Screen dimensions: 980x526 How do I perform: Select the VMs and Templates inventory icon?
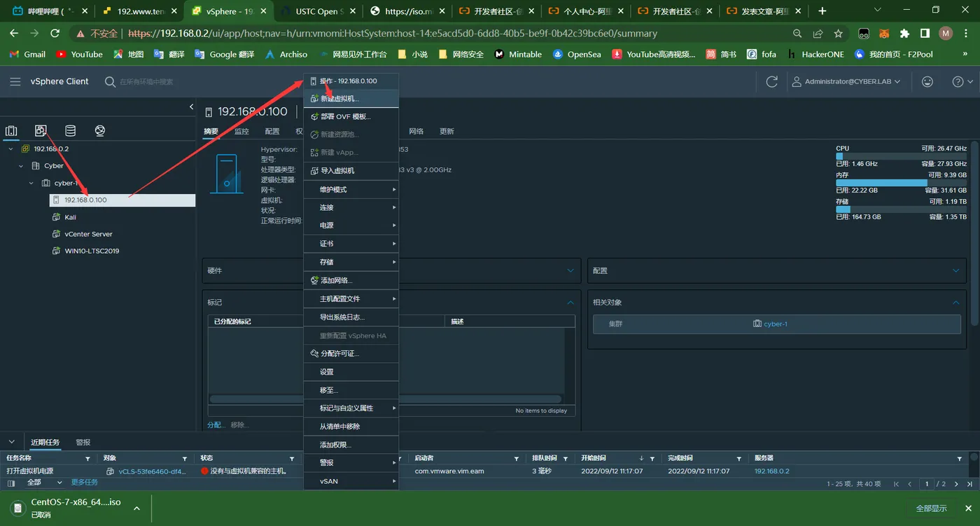click(x=41, y=131)
